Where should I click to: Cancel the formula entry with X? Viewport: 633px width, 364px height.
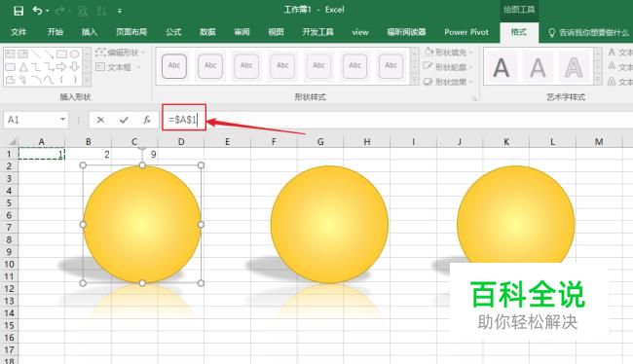[100, 120]
